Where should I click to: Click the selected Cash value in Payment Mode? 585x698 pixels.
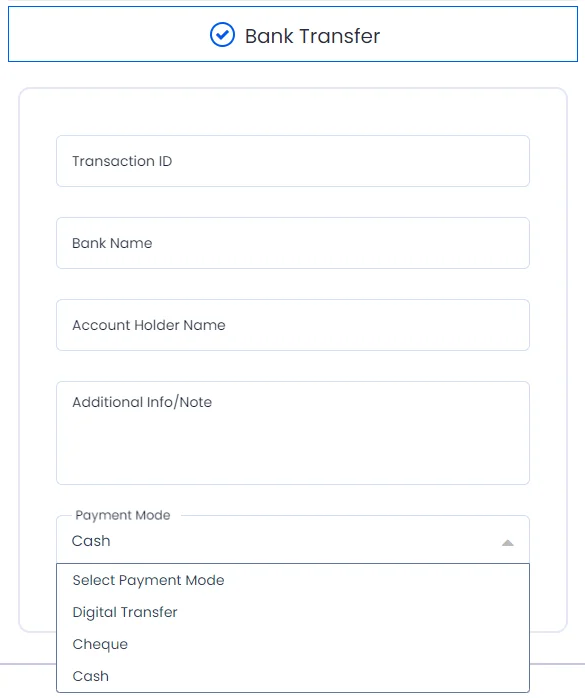coord(91,541)
